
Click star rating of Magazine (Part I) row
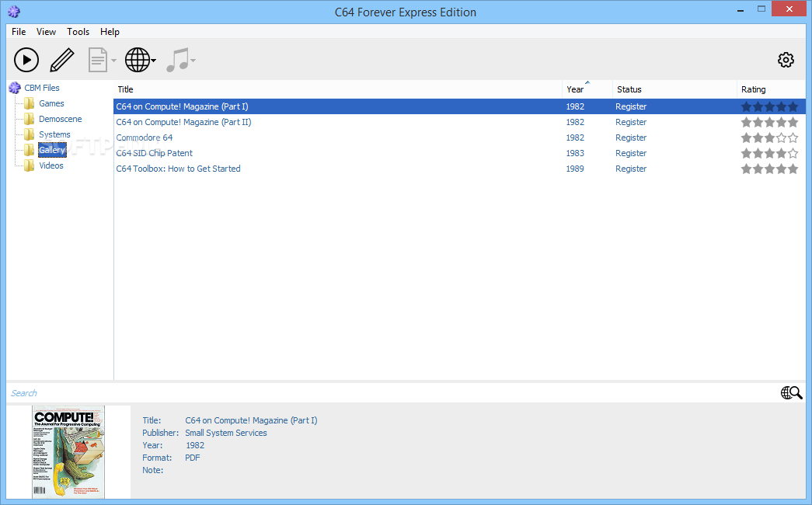[769, 106]
